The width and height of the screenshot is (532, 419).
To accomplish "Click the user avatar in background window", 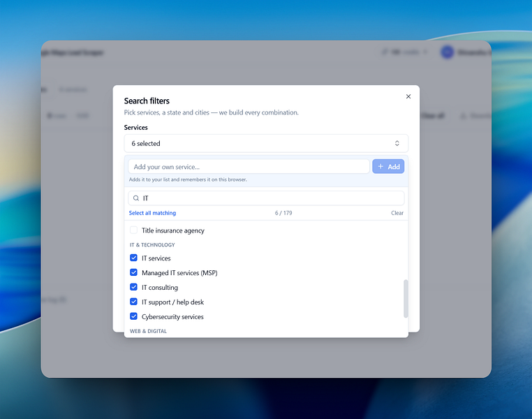I will tap(448, 52).
